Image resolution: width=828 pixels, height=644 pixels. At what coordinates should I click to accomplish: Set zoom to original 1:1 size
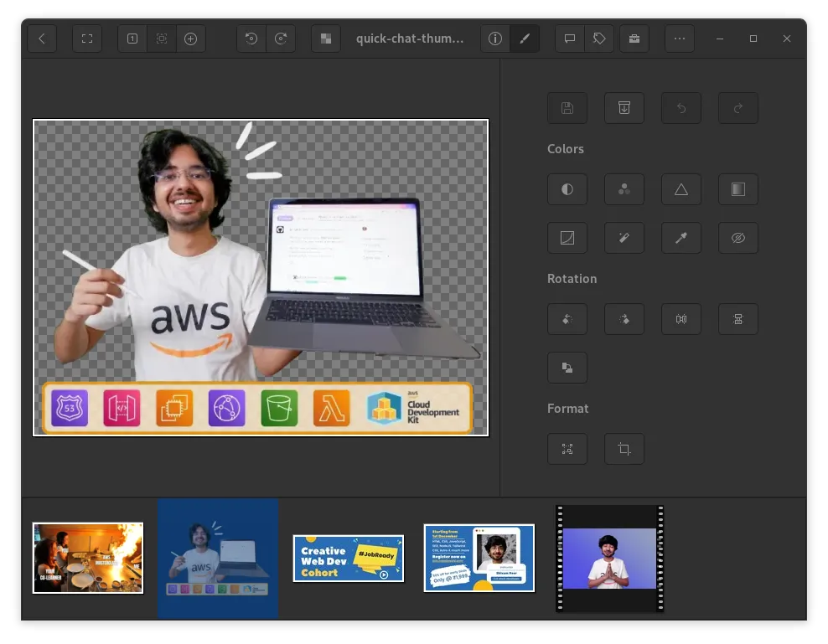[132, 39]
